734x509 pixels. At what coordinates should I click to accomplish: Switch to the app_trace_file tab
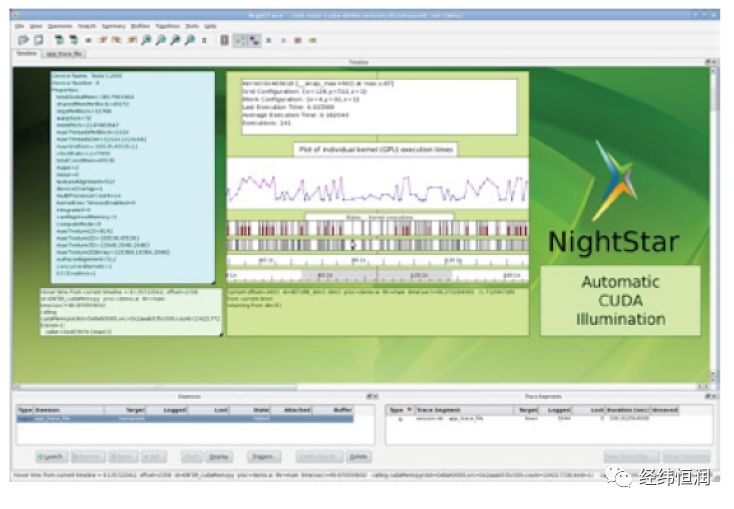(x=64, y=54)
